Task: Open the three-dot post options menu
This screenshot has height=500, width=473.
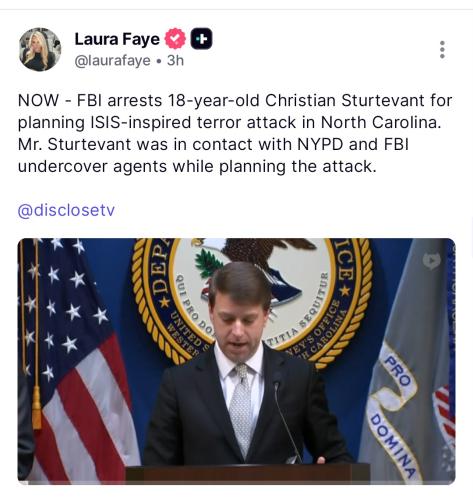Action: [x=442, y=50]
